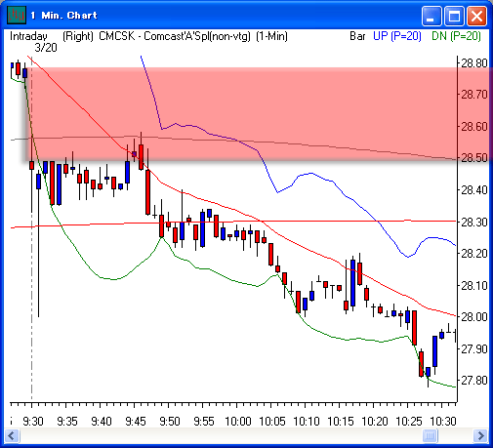Click the DN (P=20) legend label

pyautogui.click(x=456, y=36)
